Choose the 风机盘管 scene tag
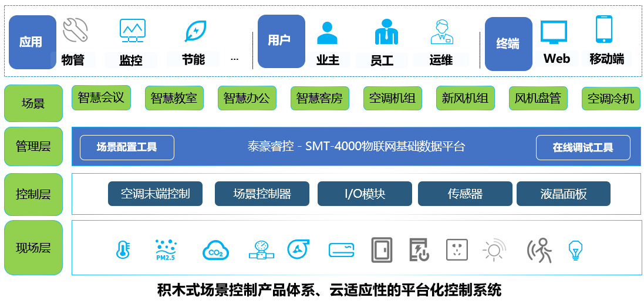This screenshot has height=304, width=644. click(x=538, y=98)
